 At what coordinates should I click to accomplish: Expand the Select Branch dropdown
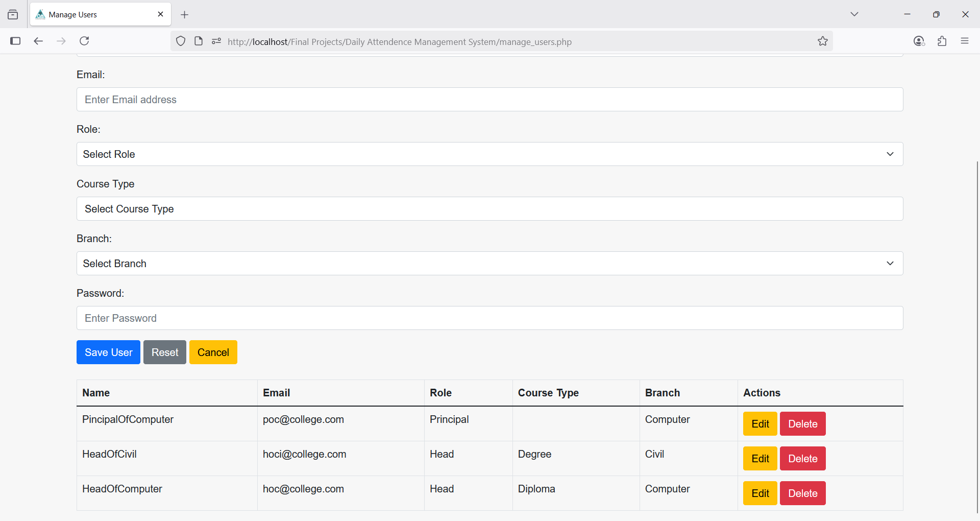(x=489, y=264)
